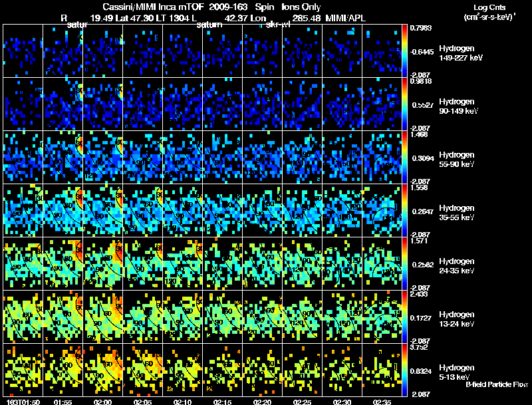Click the '1.468' colorbar maximum value
Image resolution: width=532 pixels, height=405 pixels.
coord(419,134)
